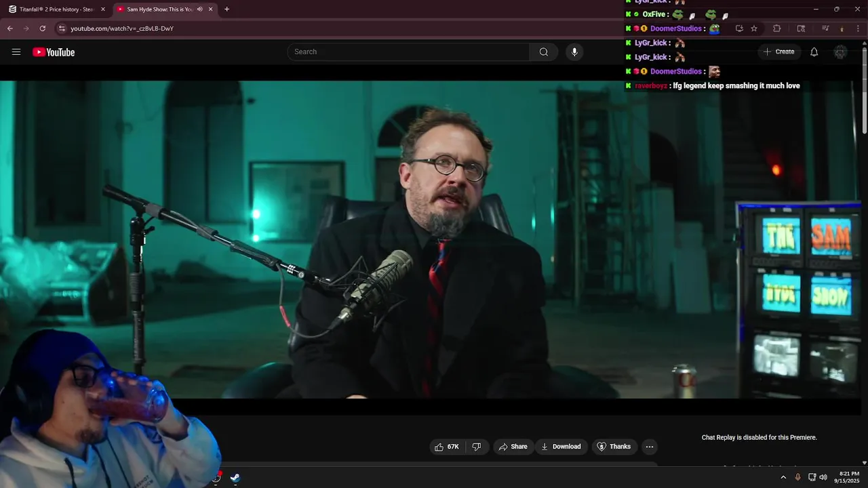This screenshot has width=868, height=488.
Task: Open the network tray icon
Action: tap(812, 477)
